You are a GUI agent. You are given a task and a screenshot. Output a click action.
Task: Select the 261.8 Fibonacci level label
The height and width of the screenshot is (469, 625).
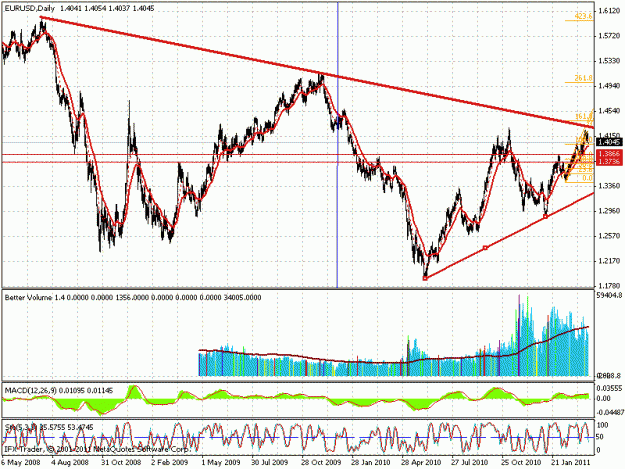583,78
